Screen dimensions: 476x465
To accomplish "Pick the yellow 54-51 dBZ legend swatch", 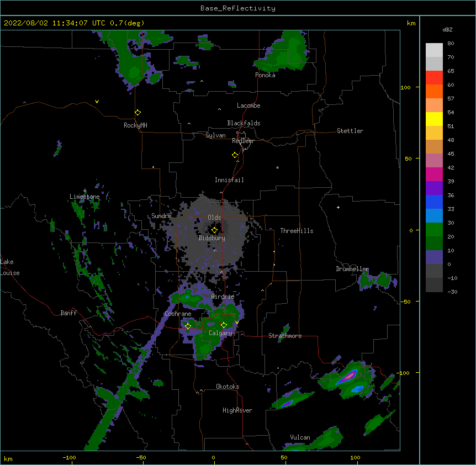I will (434, 119).
